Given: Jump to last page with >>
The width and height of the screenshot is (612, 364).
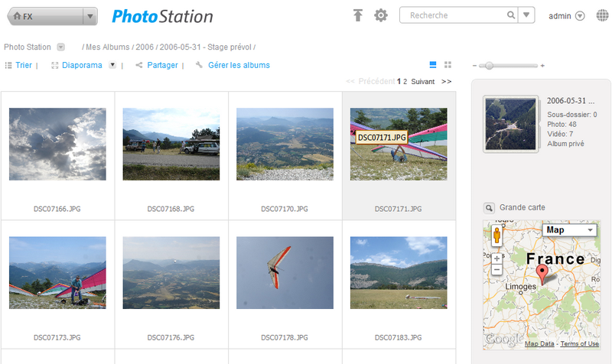Looking at the screenshot, I should (446, 82).
